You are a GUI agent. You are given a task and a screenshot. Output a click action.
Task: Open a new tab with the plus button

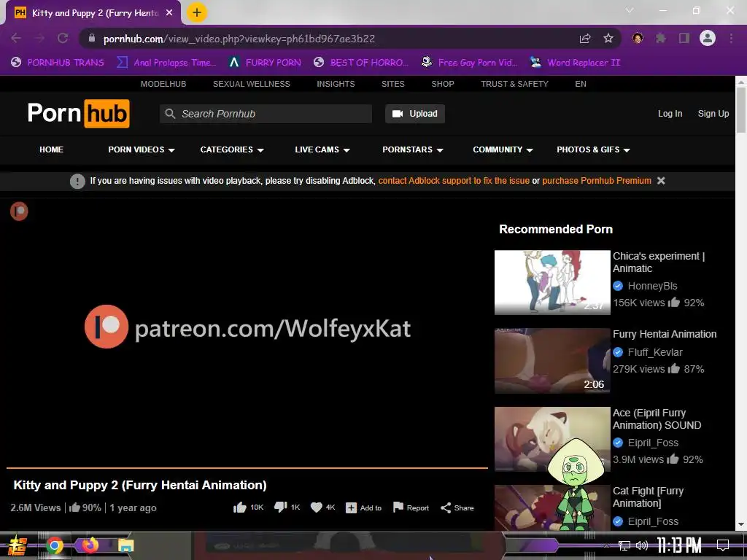click(x=197, y=12)
